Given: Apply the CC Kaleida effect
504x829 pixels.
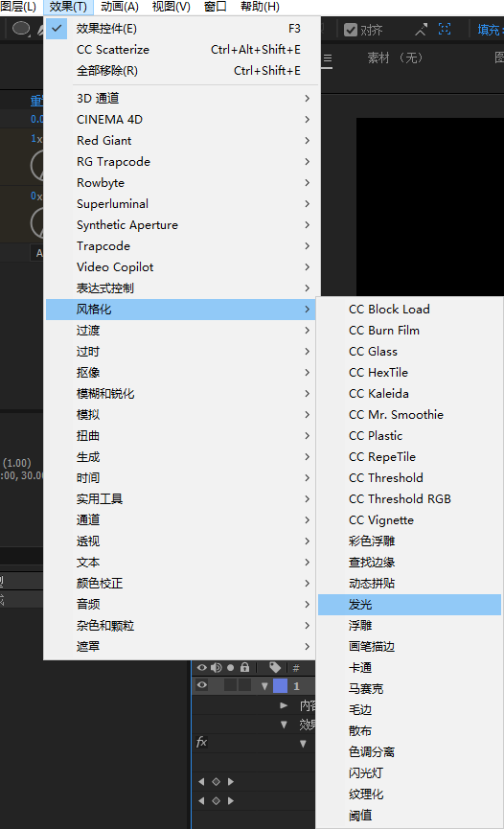Looking at the screenshot, I should click(409, 393).
